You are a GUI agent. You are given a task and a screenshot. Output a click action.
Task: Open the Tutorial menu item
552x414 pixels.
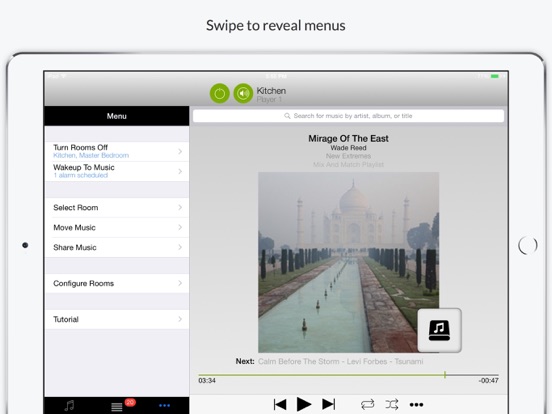(x=117, y=319)
